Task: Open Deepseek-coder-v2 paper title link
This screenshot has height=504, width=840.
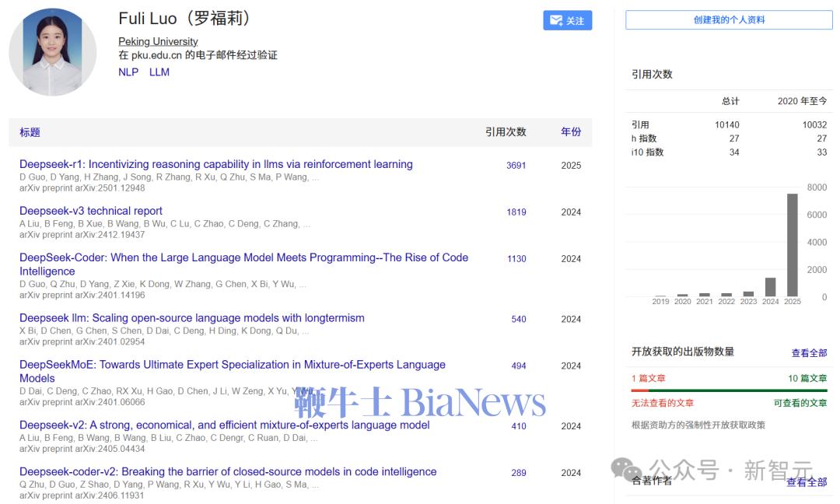Action: [227, 471]
